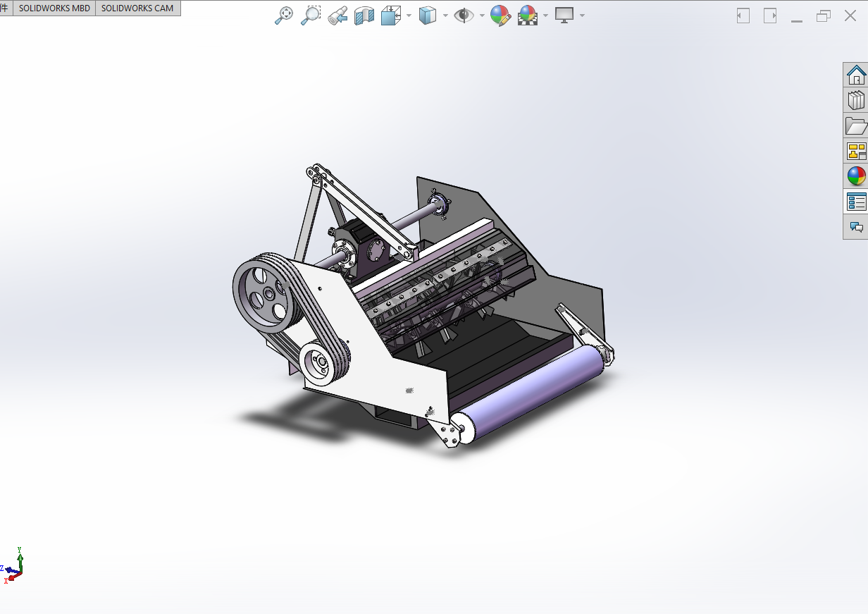Image resolution: width=868 pixels, height=614 pixels.
Task: Open the Custom Properties pane
Action: pos(856,202)
